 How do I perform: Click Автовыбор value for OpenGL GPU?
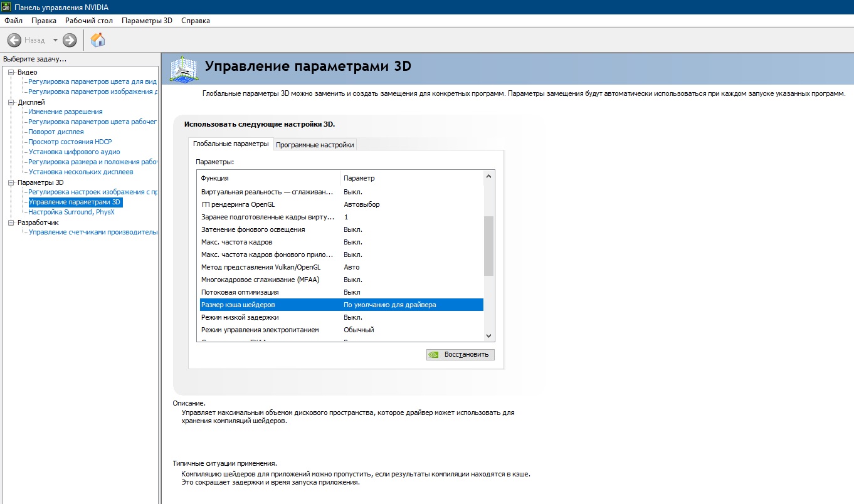point(362,204)
